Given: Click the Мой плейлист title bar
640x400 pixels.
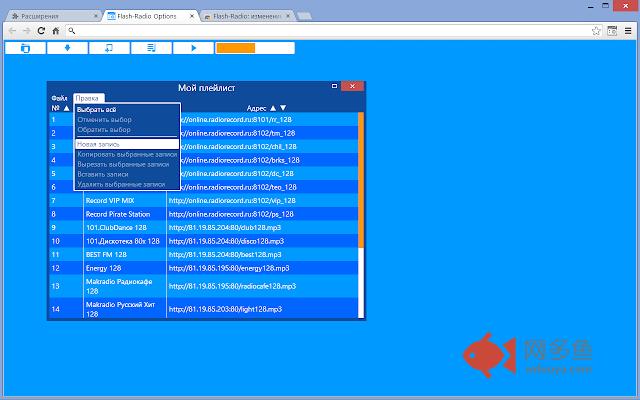Looking at the screenshot, I should (x=207, y=87).
